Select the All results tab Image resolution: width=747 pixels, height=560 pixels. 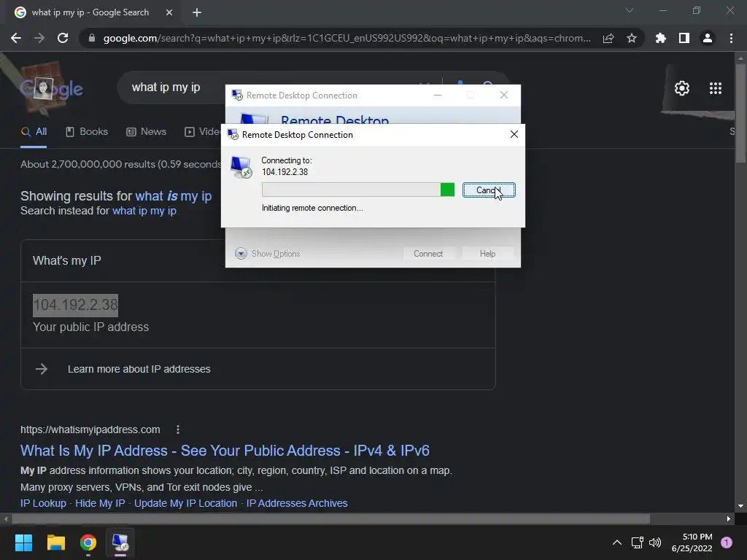34,132
